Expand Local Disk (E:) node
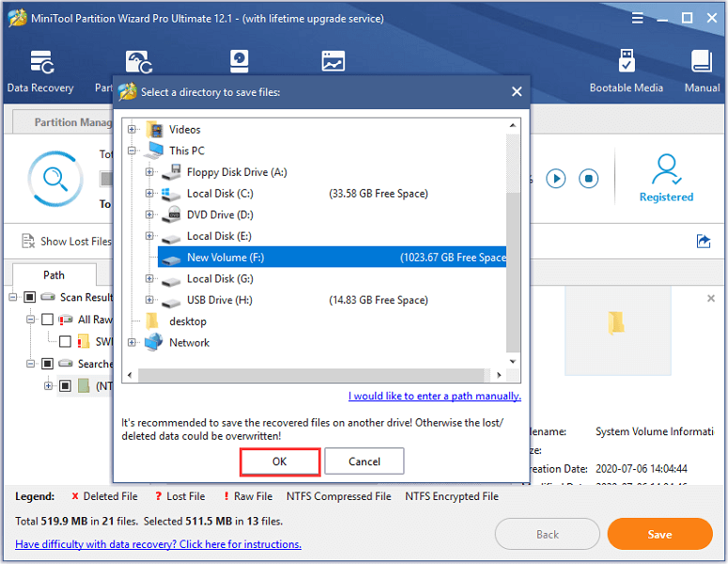Viewport: 728px width, 564px height. click(x=149, y=236)
